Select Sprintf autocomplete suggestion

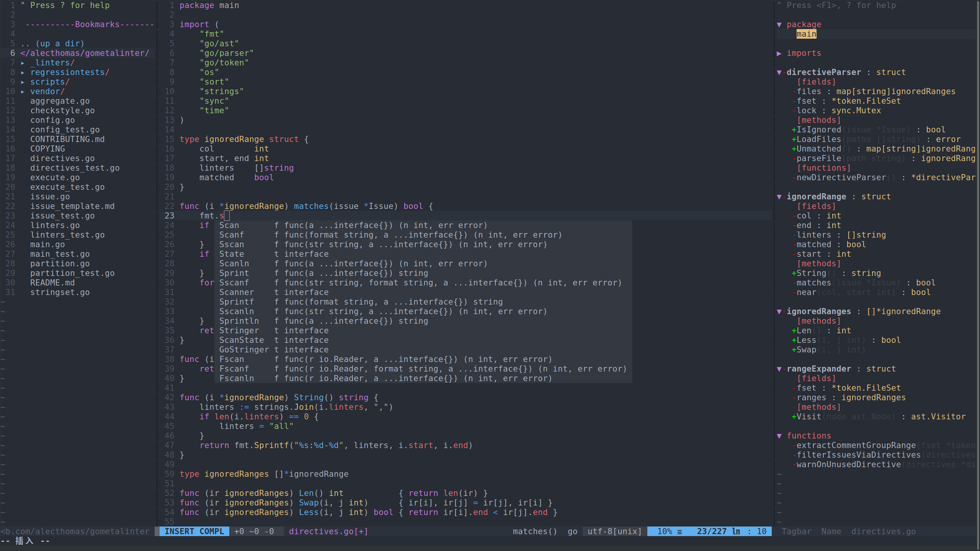tap(235, 302)
